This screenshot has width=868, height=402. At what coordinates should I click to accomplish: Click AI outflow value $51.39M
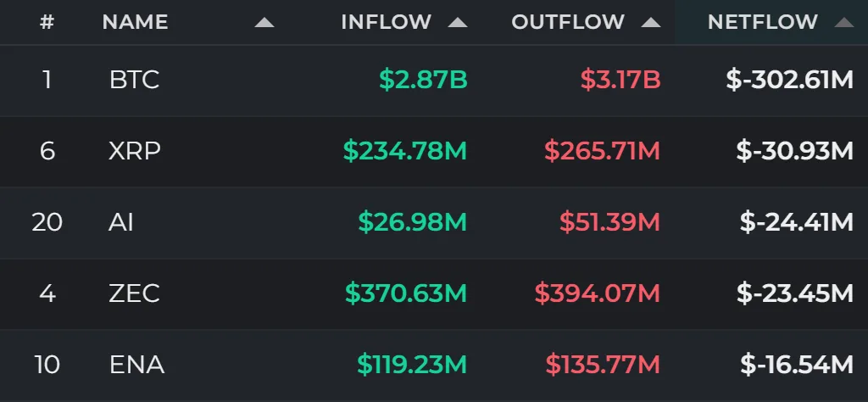(x=610, y=222)
